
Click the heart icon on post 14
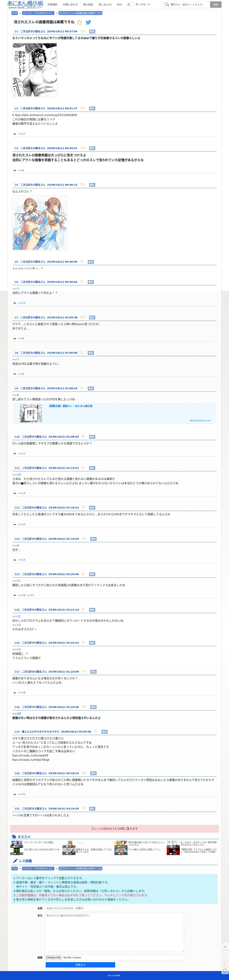(x=83, y=574)
